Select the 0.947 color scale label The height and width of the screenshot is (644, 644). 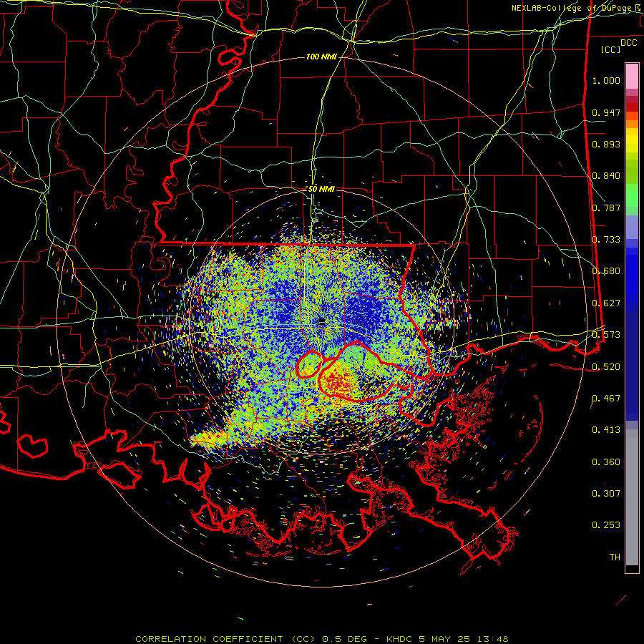(606, 112)
